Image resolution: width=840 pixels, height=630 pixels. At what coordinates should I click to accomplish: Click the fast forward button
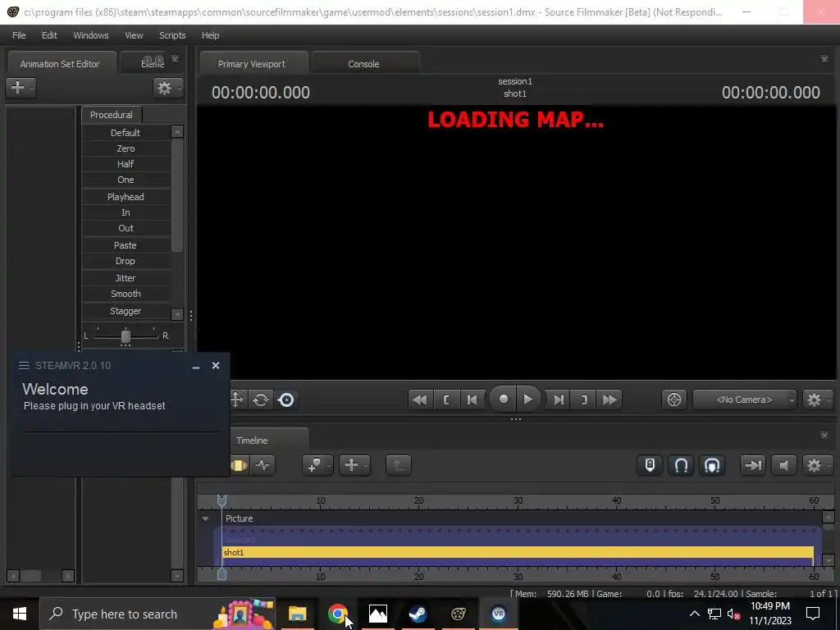point(609,399)
